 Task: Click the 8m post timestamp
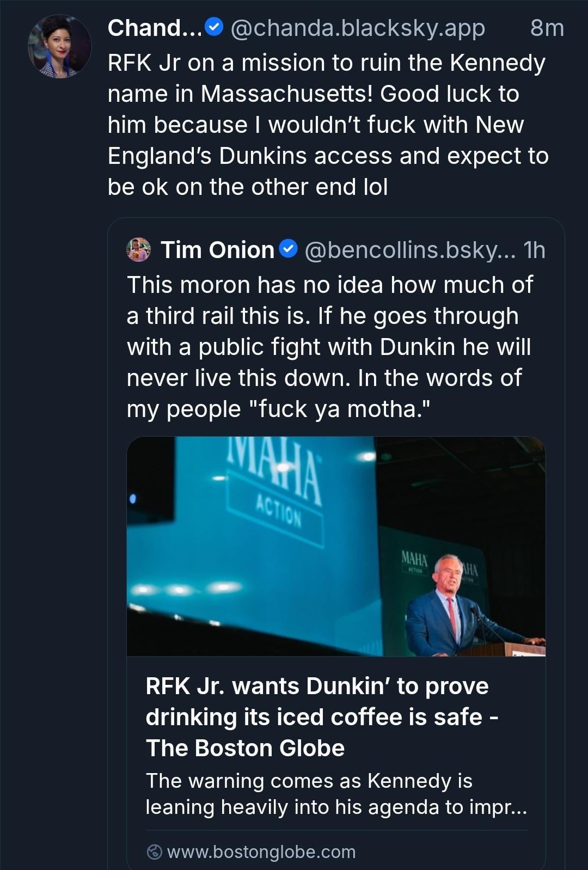[x=547, y=28]
